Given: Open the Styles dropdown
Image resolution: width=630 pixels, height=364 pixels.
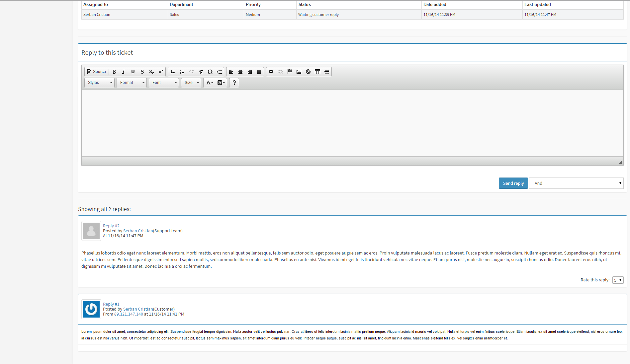Looking at the screenshot, I should pyautogui.click(x=100, y=83).
